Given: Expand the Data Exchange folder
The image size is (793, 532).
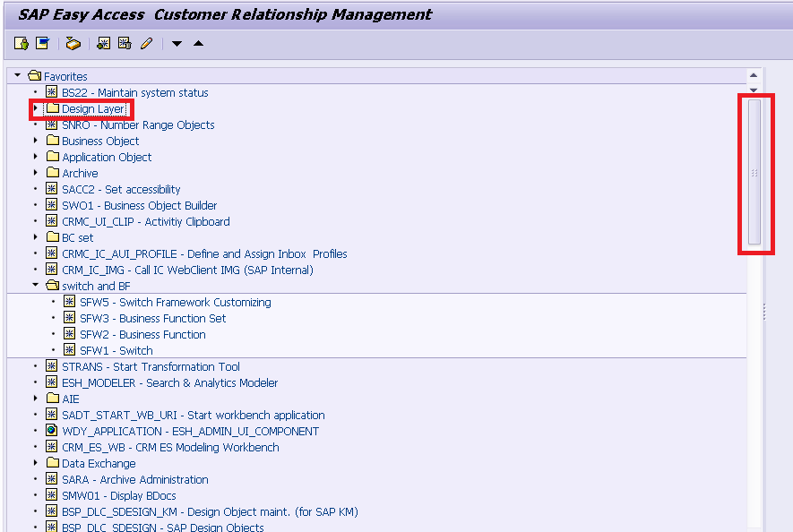Looking at the screenshot, I should click(x=36, y=463).
